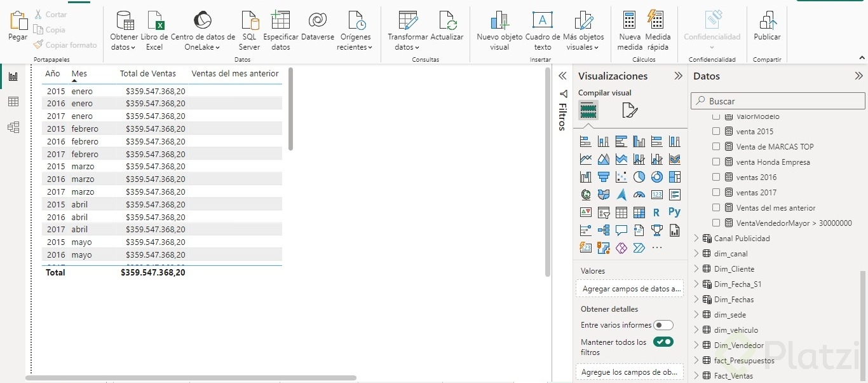Select the Azure map arrow visual

point(621,195)
